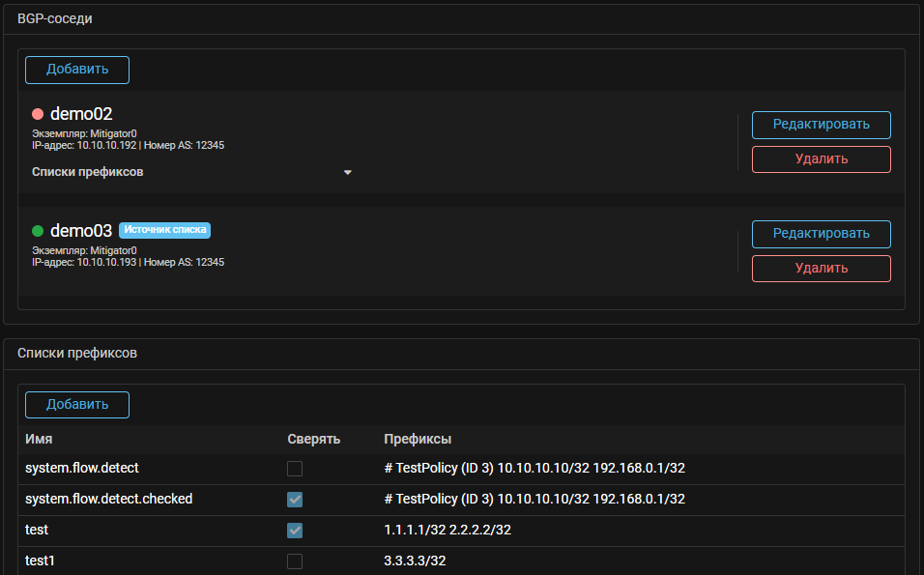Enable Сверять checkbox for system.flow.detect
The width and height of the screenshot is (924, 575).
click(295, 469)
